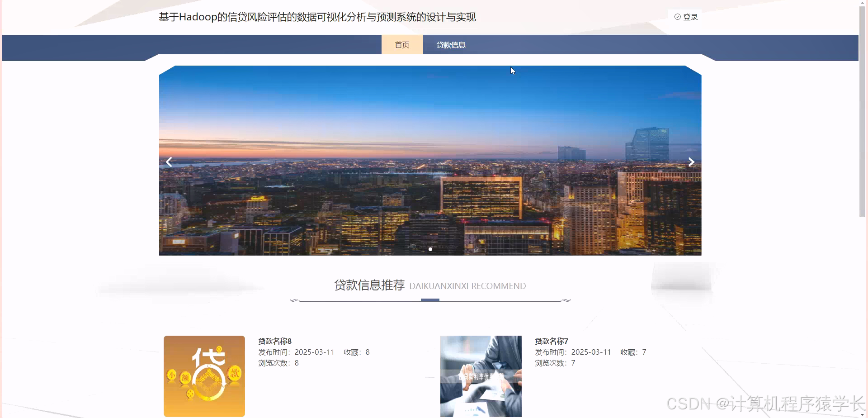
Task: Click the decorative divider under 贷款信息推荐
Action: pyautogui.click(x=430, y=299)
